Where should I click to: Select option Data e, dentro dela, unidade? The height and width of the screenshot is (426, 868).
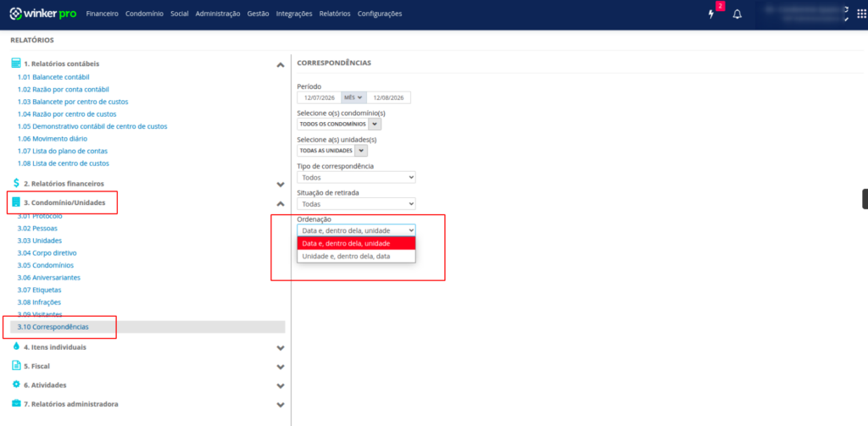(x=357, y=243)
